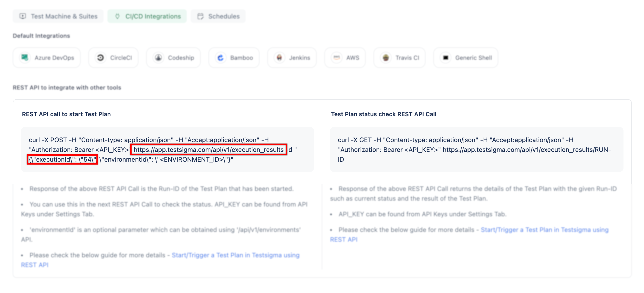The image size is (644, 293).
Task: Click the Bamboo logo icon
Action: pyautogui.click(x=220, y=58)
